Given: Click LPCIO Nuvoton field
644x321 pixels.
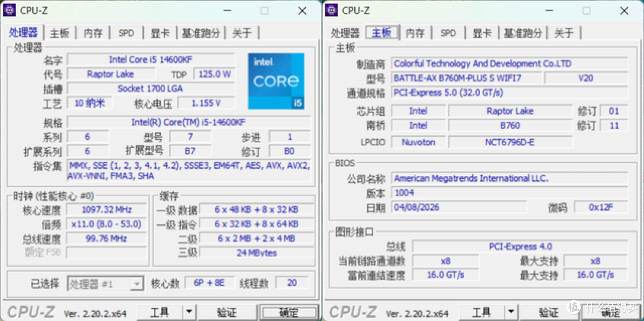Looking at the screenshot, I should click(x=418, y=142).
